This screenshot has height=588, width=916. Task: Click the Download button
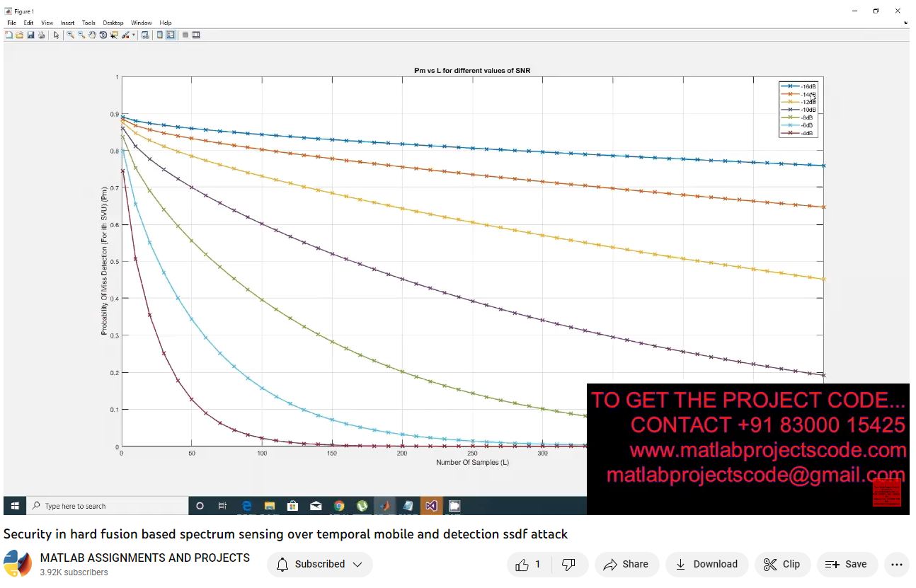(706, 564)
